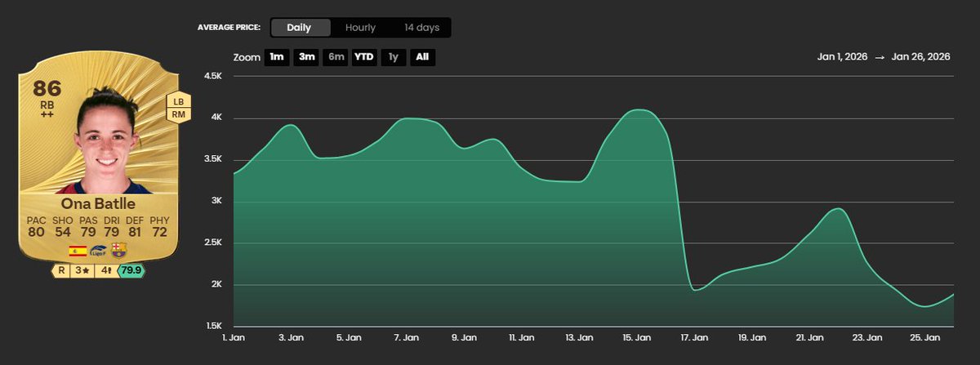980x365 pixels.
Task: Choose the 1y zoom option
Action: click(394, 58)
